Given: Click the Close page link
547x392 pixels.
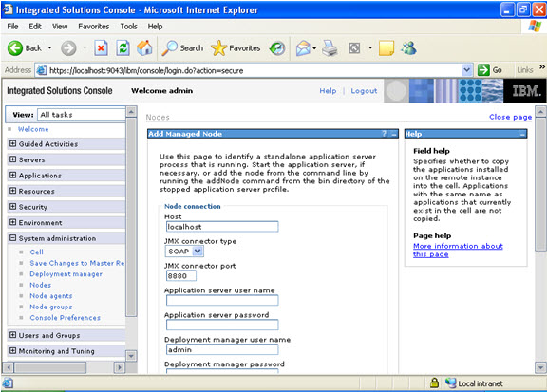Looking at the screenshot, I should click(x=510, y=117).
